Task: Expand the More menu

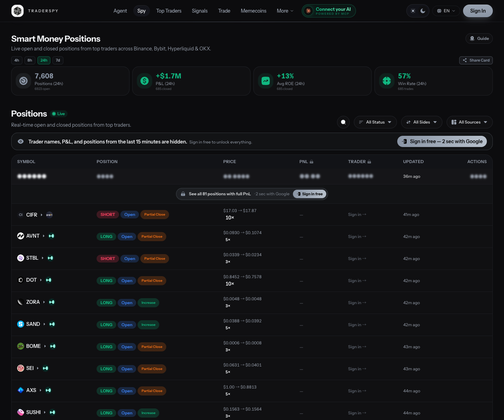Action: click(x=285, y=11)
